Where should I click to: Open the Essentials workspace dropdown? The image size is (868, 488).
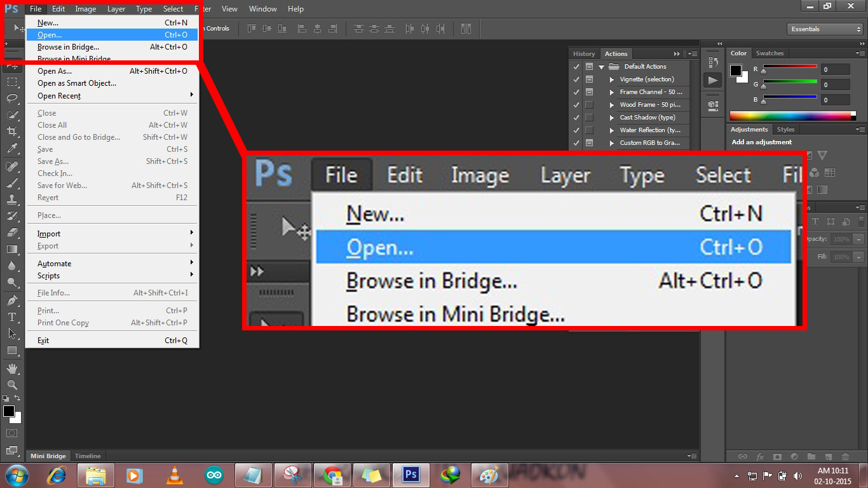click(824, 29)
